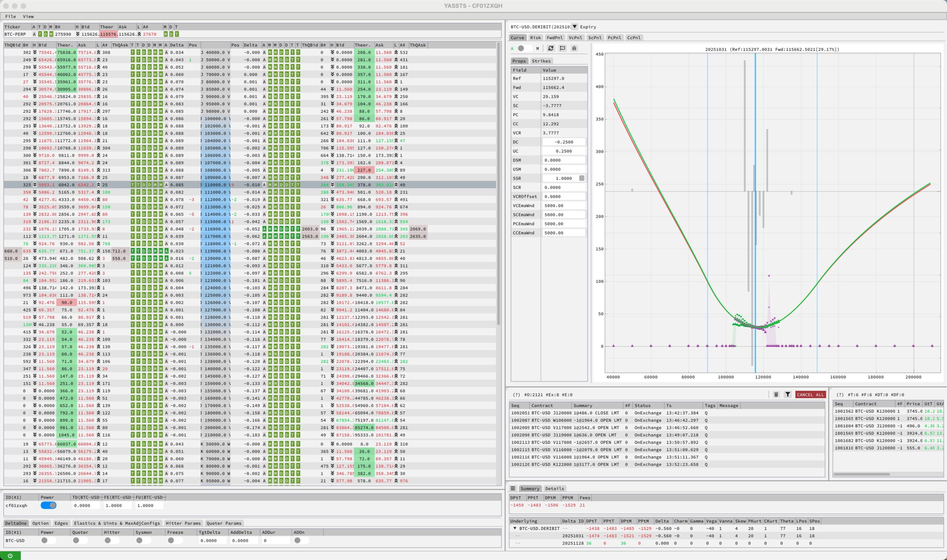The height and width of the screenshot is (560, 947).
Task: Click the filter funnel icon above orders
Action: [x=788, y=394]
